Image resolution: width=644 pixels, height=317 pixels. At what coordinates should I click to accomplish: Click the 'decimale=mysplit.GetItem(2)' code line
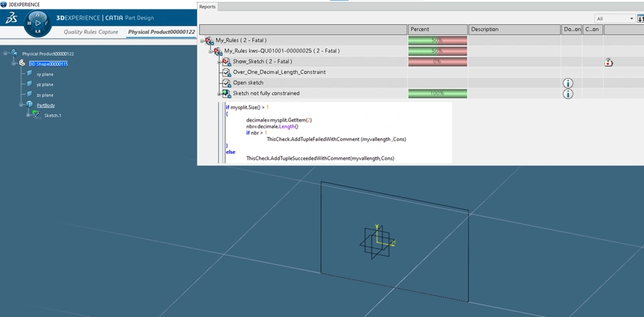[x=279, y=120]
